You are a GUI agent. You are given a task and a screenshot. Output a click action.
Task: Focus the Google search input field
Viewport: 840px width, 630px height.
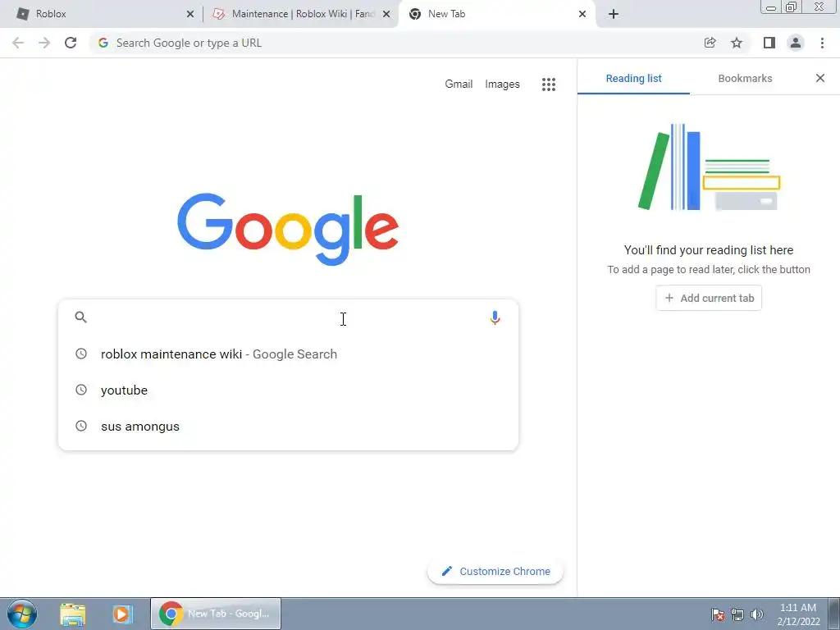coord(288,317)
